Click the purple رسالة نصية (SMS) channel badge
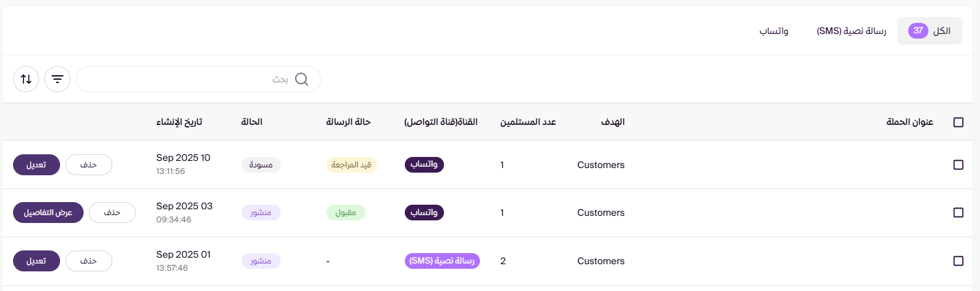The height and width of the screenshot is (291, 980). tap(442, 261)
